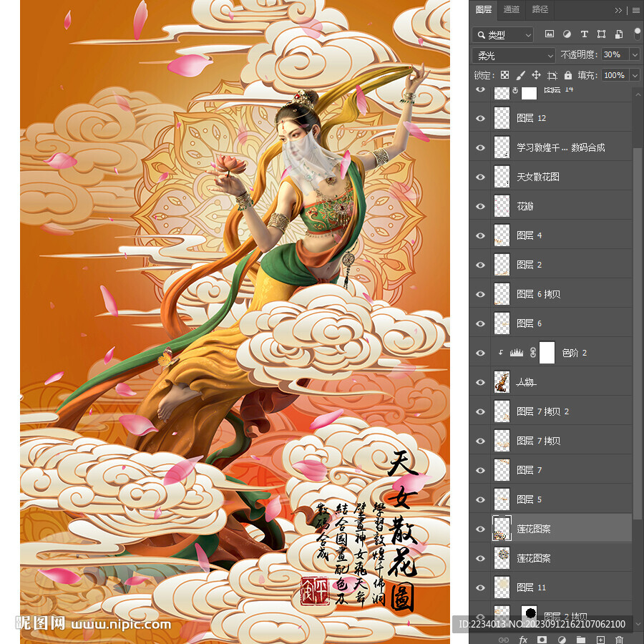Click the 色阶 2 layer mask thumbnail

(547, 353)
